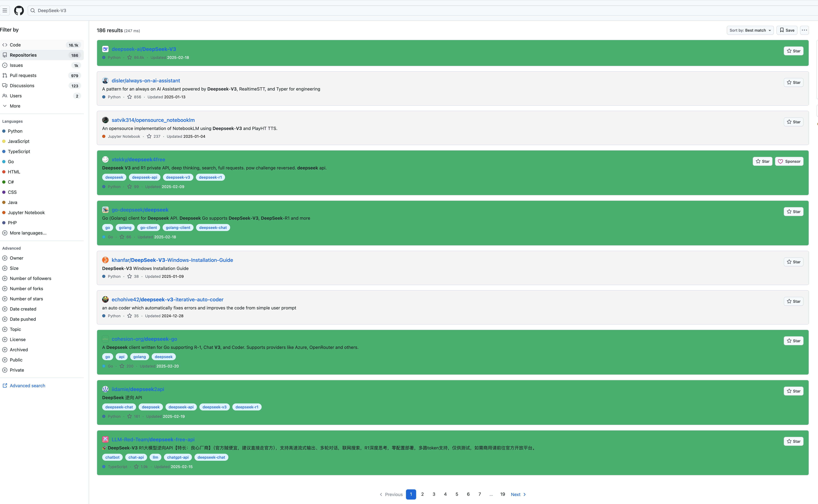
Task: Open LLM-Red-Team avatar icon
Action: [105, 439]
